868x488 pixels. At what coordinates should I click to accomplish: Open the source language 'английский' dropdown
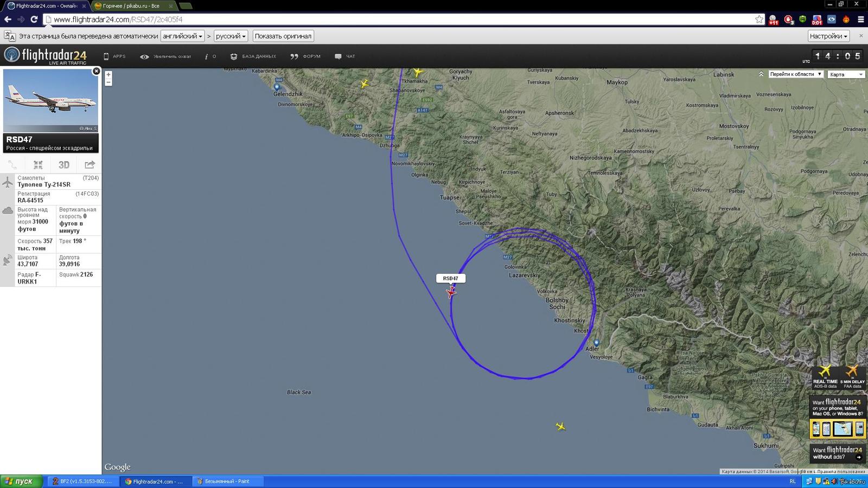click(x=182, y=36)
